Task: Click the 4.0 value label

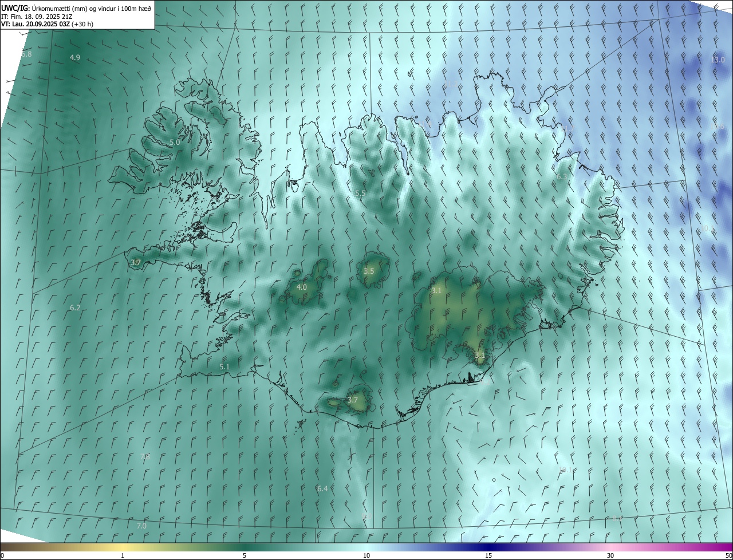Action: click(302, 287)
